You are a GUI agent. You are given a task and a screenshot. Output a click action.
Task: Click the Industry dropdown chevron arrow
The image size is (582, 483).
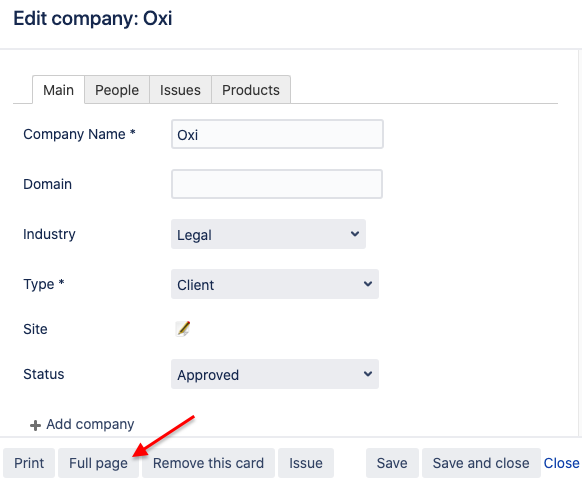click(355, 234)
